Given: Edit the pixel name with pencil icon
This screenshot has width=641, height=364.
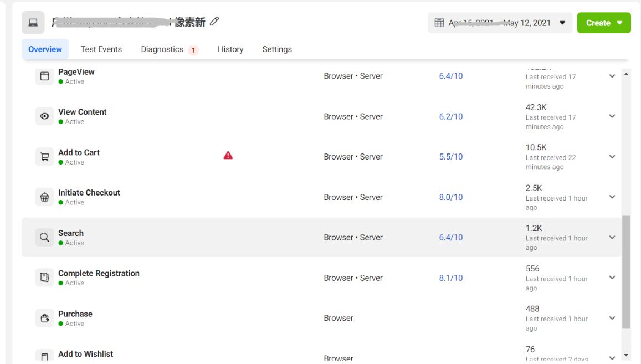Looking at the screenshot, I should 215,22.
